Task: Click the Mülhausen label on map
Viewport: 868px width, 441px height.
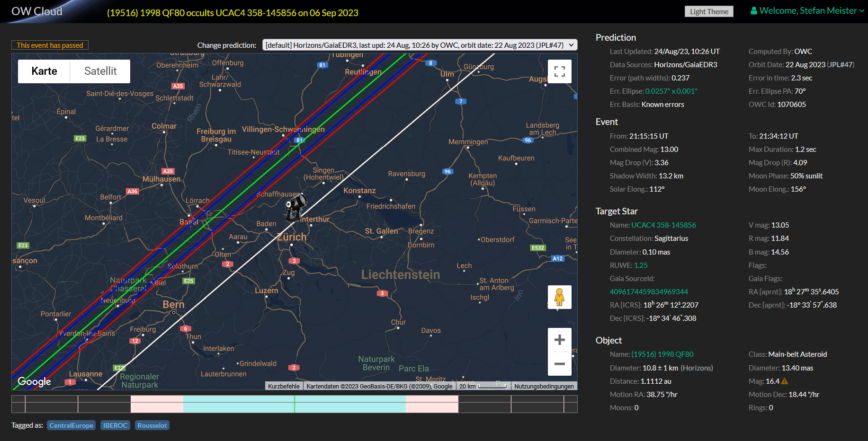Action: [x=161, y=179]
